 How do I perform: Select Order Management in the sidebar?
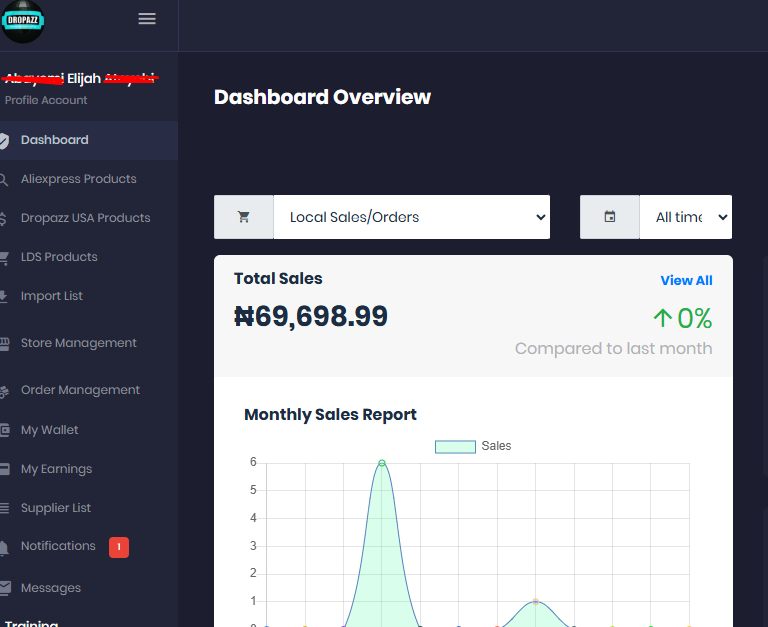pos(80,390)
